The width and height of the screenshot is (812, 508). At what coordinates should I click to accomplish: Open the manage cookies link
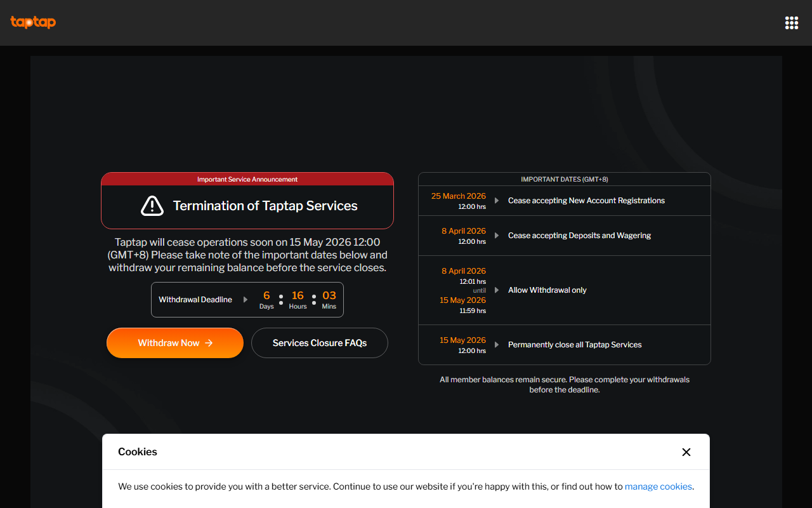coord(658,486)
